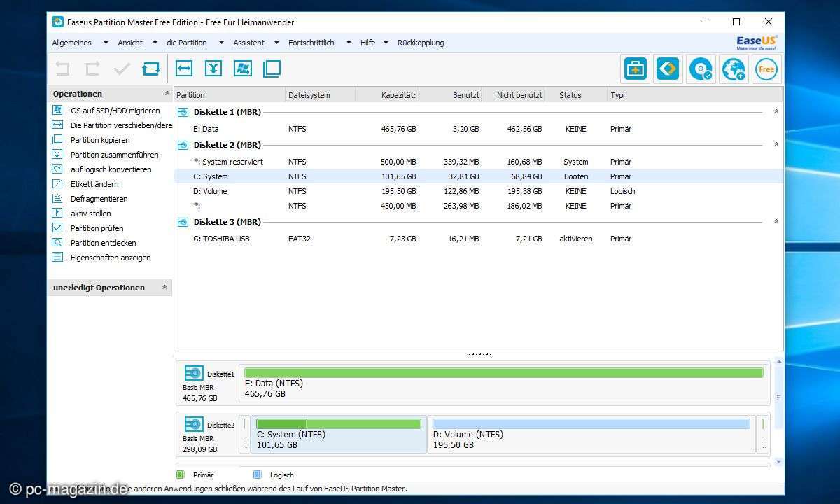Click the Undo arrow in the toolbar
Viewport: 840px width, 504px height.
tap(62, 69)
